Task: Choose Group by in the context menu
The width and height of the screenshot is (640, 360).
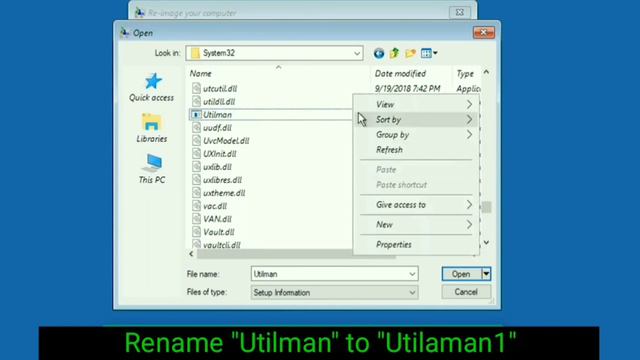Action: pyautogui.click(x=416, y=135)
